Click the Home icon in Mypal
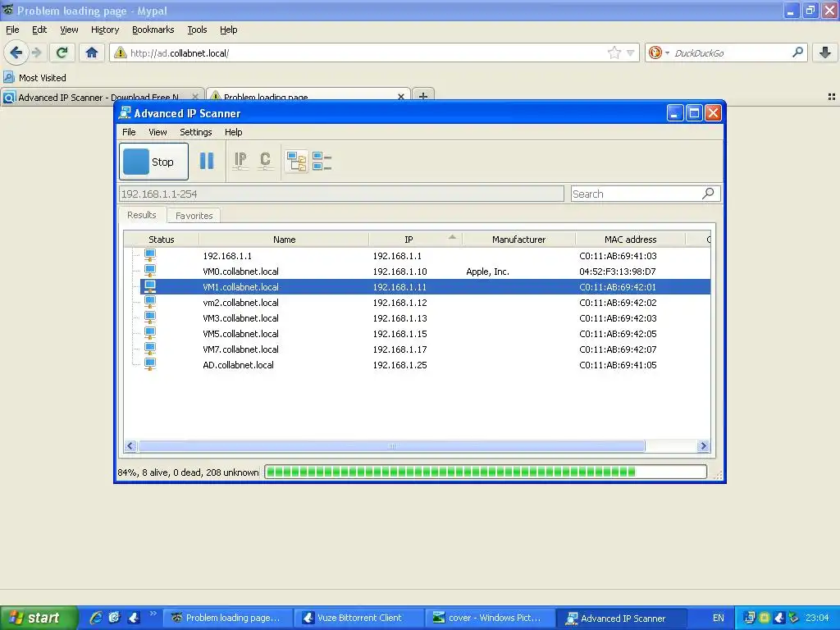 point(92,52)
